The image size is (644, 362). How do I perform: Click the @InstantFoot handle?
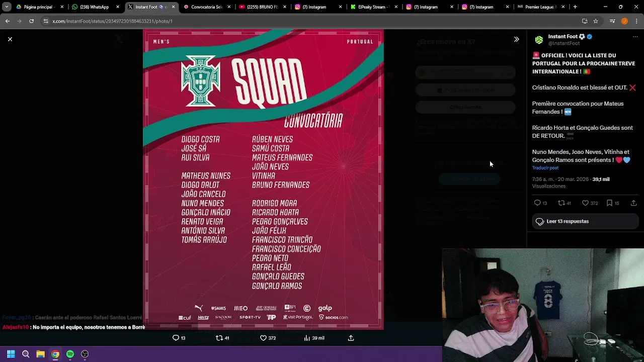(563, 44)
